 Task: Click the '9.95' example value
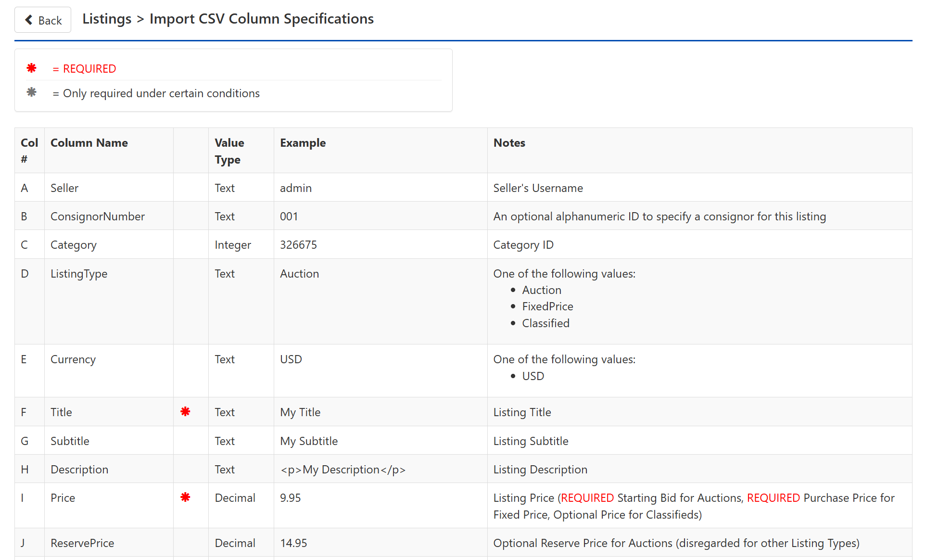pos(291,498)
